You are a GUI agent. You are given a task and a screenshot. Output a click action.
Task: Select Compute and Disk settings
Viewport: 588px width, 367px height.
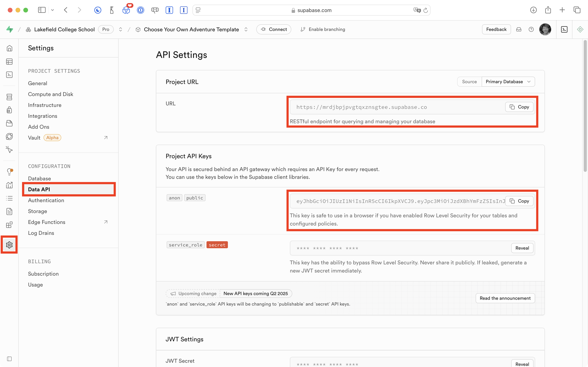point(51,94)
